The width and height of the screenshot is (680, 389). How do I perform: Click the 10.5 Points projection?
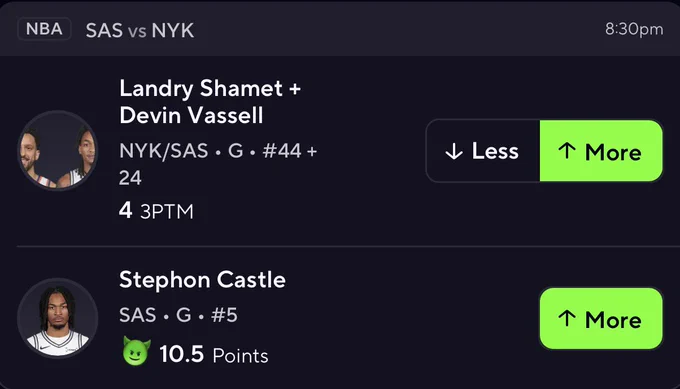click(x=214, y=354)
